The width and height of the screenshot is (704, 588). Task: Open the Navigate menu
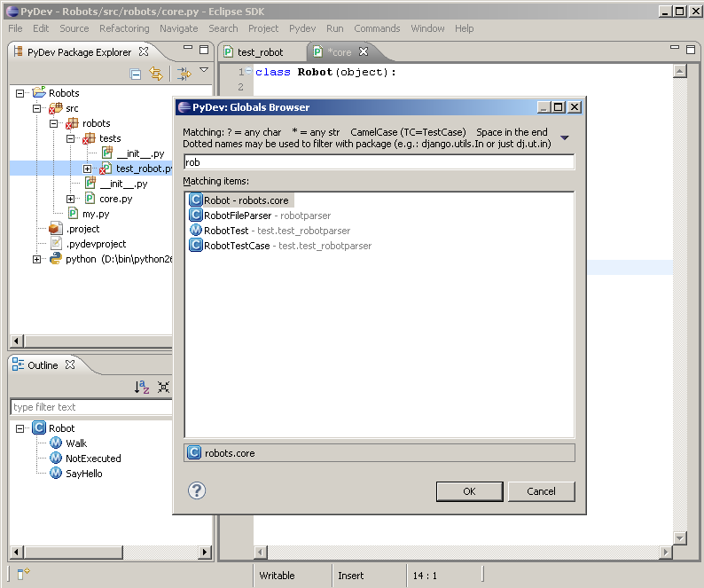coord(179,28)
